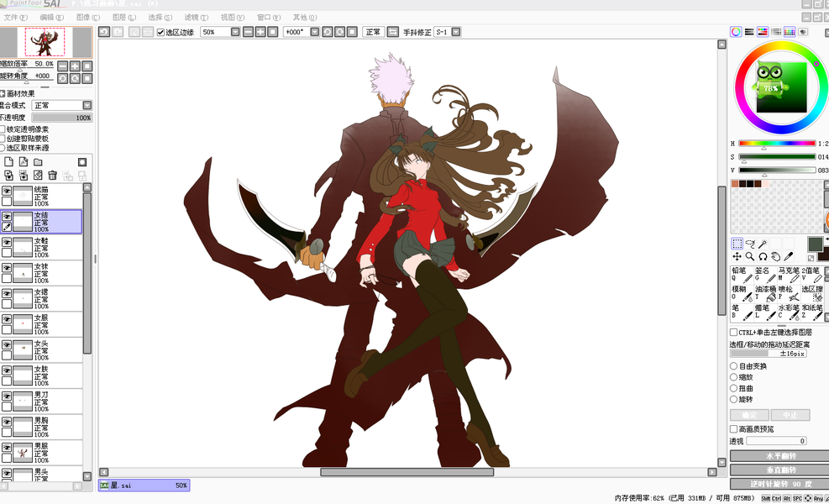Select the 星.sai document tab
The image size is (829, 504).
coord(144,485)
